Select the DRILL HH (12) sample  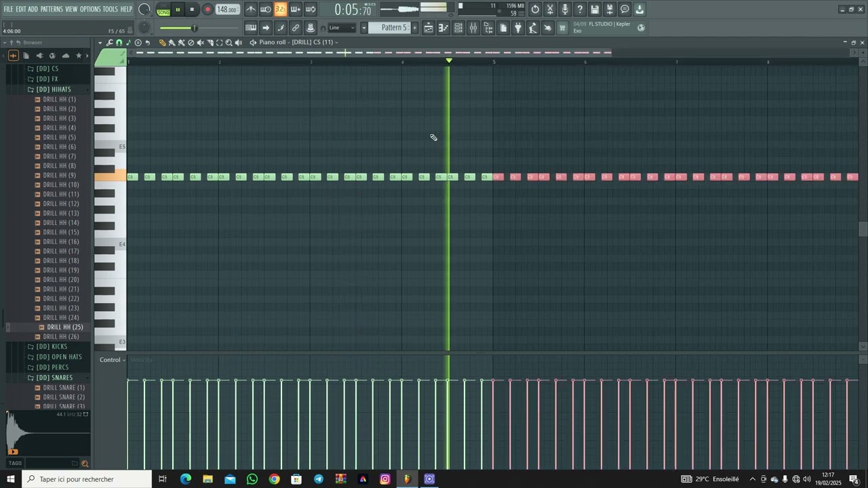[61, 204]
